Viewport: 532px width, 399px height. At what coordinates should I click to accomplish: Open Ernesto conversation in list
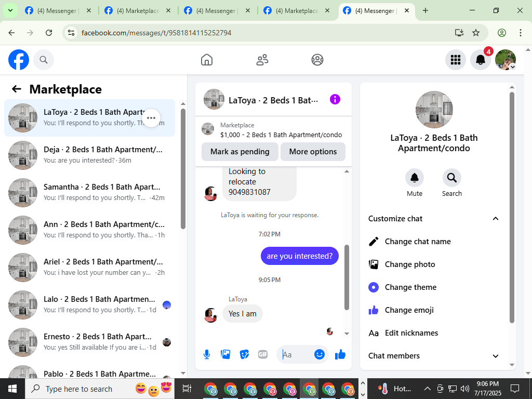(x=89, y=342)
